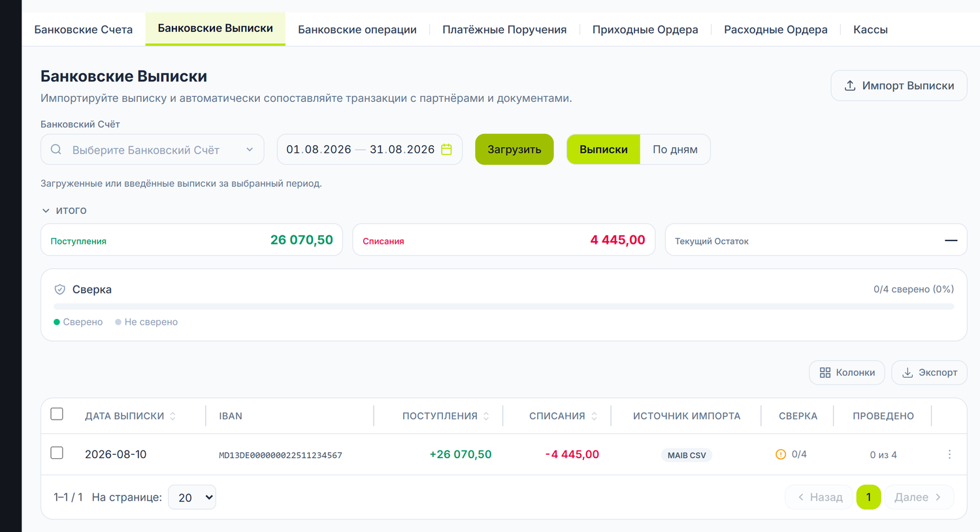Click the +26 070,50 amount in the row

point(461,454)
